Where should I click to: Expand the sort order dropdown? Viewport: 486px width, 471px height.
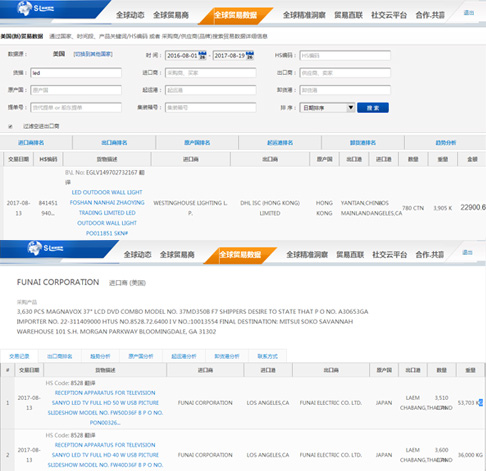click(x=327, y=108)
